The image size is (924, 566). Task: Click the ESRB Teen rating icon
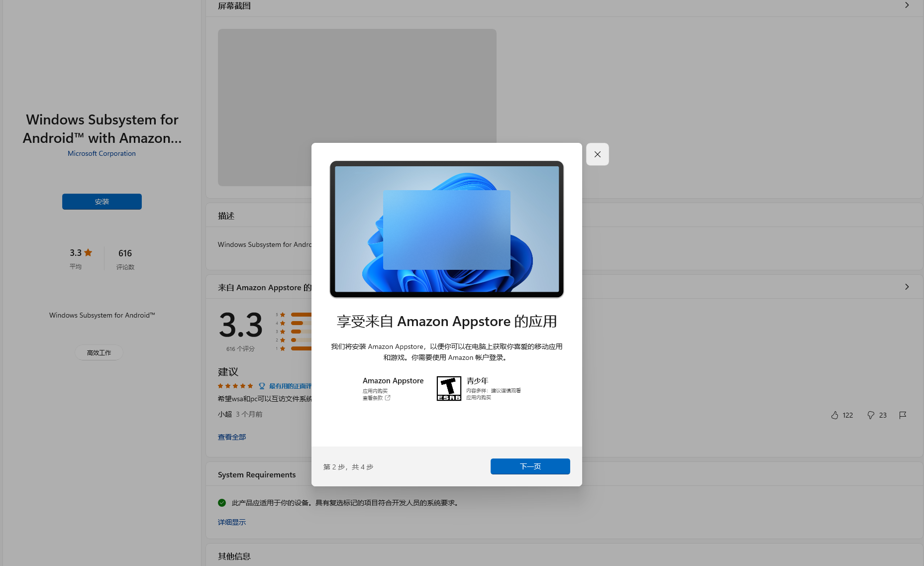(x=449, y=388)
